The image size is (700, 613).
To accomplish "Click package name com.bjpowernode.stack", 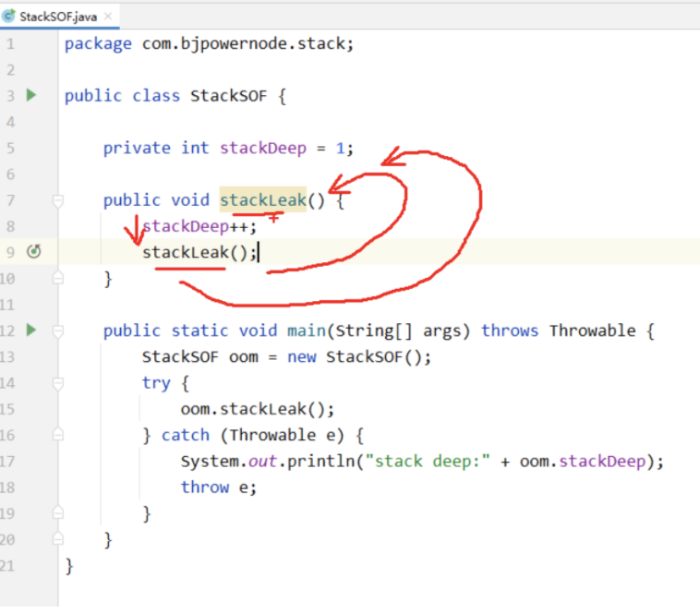I will (x=244, y=43).
